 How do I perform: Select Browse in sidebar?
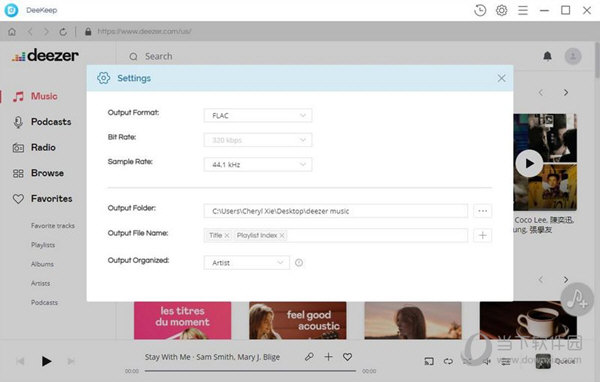(38, 173)
